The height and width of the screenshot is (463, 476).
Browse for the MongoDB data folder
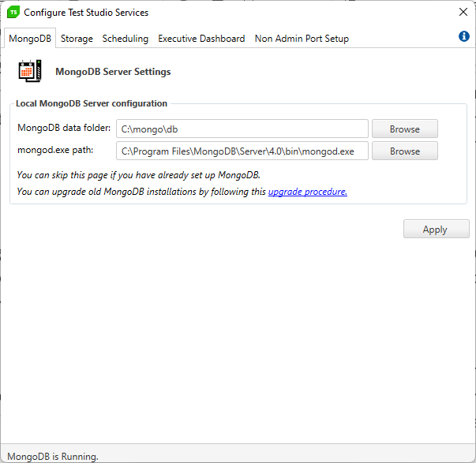click(x=405, y=129)
